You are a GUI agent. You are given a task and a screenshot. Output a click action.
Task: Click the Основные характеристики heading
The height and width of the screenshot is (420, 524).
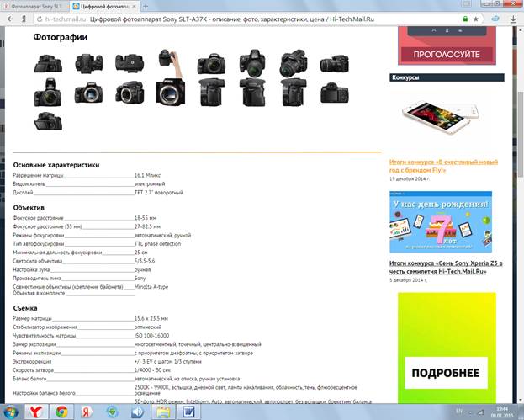[56, 165]
